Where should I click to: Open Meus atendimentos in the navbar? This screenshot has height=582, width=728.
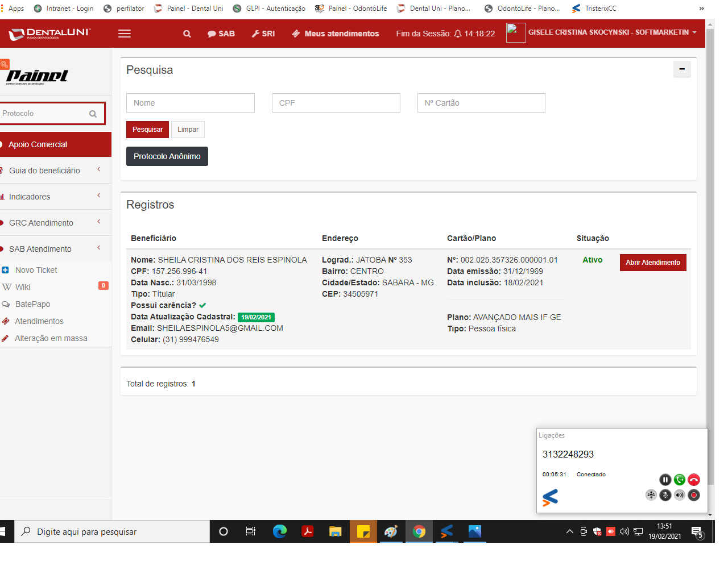(336, 34)
